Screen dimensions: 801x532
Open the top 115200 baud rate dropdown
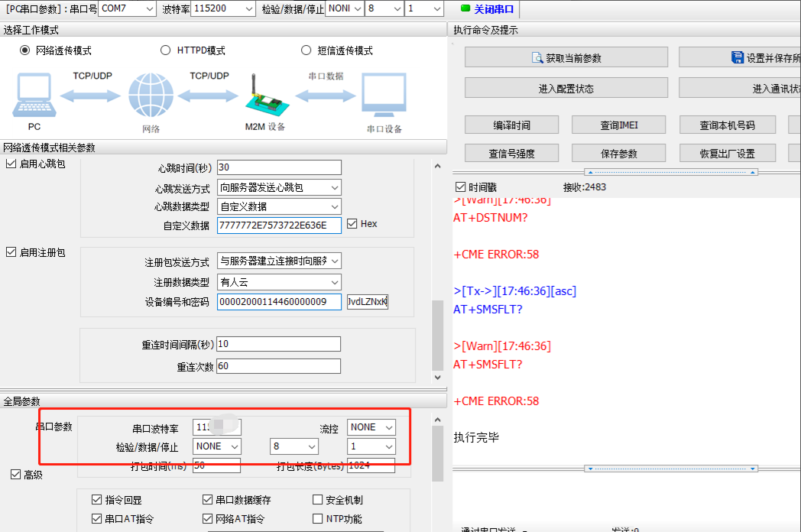(x=222, y=8)
